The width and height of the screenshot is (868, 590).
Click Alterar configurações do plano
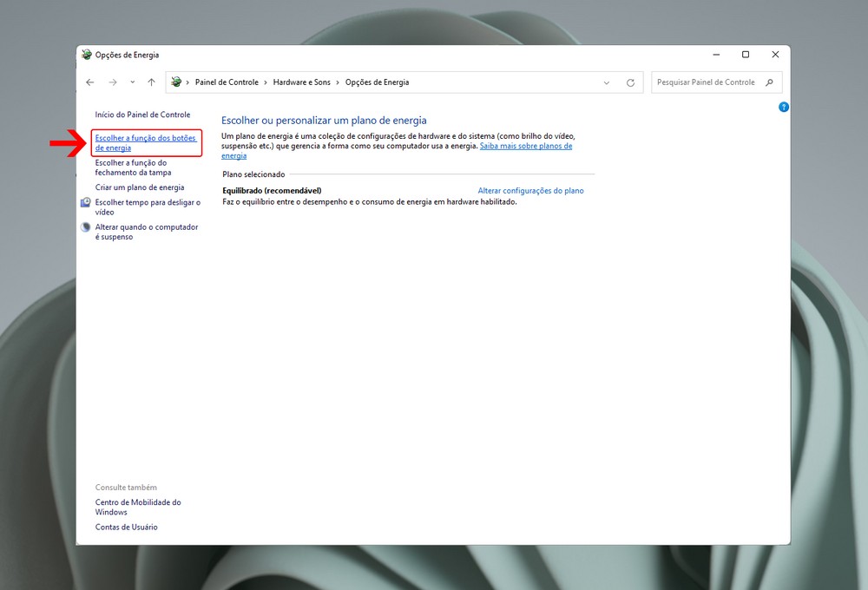tap(530, 191)
